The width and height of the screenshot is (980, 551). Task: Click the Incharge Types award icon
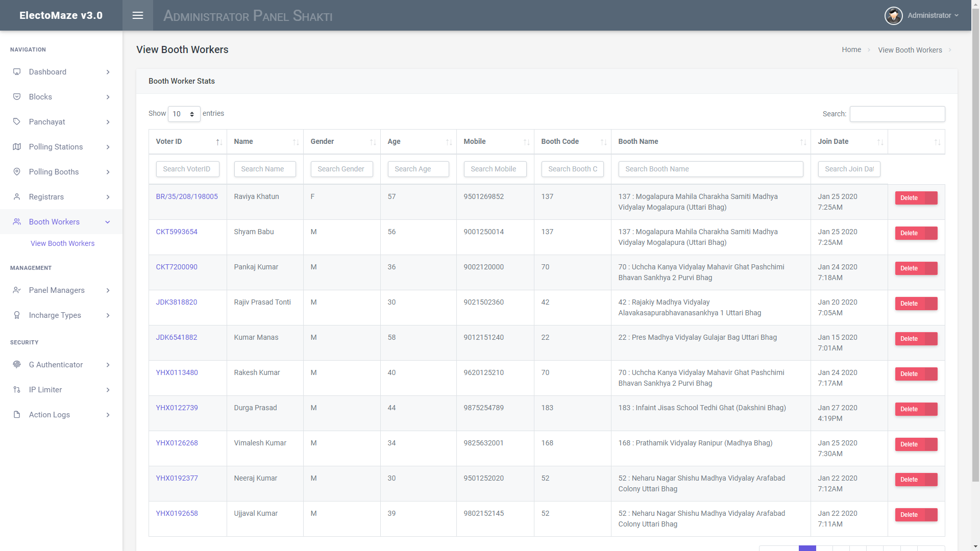(x=17, y=315)
